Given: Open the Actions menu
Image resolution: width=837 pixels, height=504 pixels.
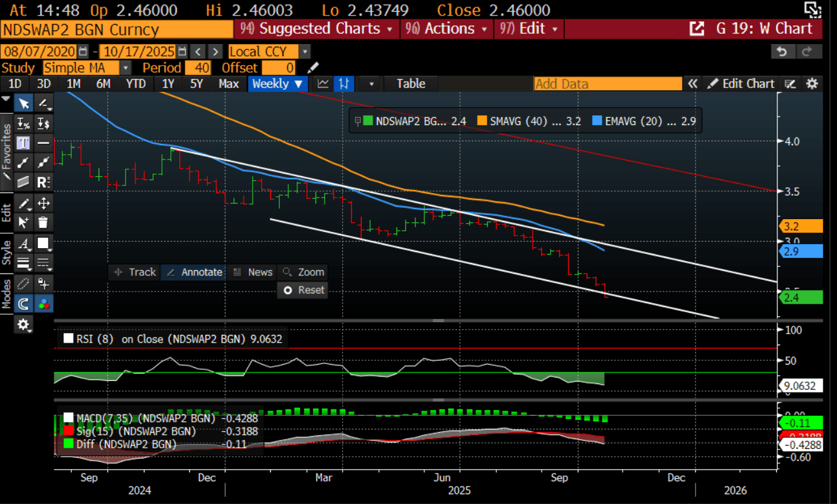Looking at the screenshot, I should pyautogui.click(x=447, y=29).
